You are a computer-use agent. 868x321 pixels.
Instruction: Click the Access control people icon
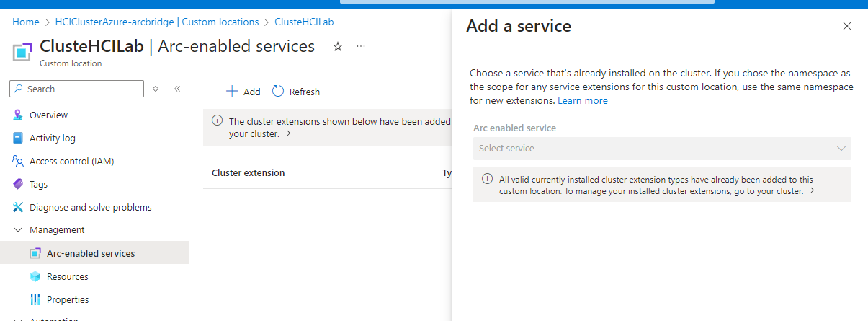point(18,161)
